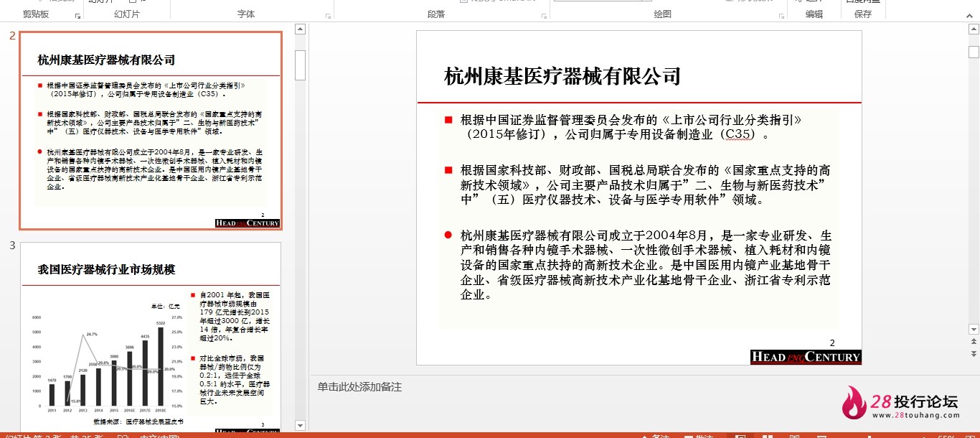Go to the next slide with the double-down arrow
Viewport: 980px width, 438px height.
(x=974, y=354)
